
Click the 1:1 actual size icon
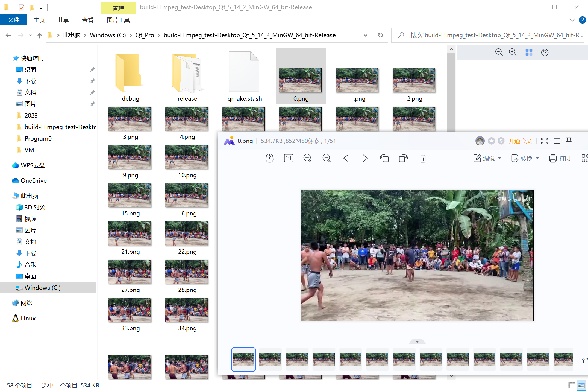pos(289,158)
